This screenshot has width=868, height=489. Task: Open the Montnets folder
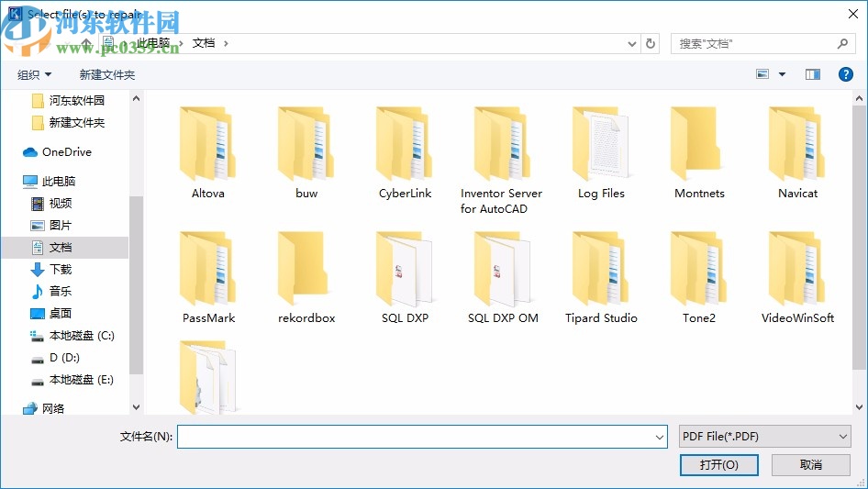pyautogui.click(x=699, y=153)
